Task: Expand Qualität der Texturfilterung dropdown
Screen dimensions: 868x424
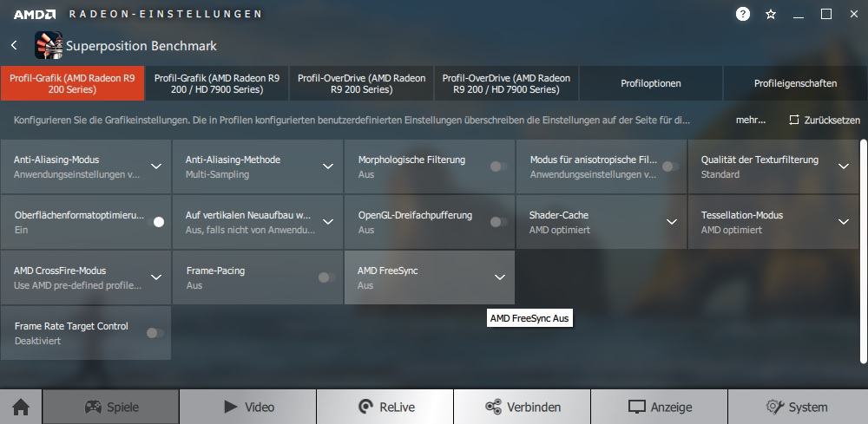Action: click(843, 166)
